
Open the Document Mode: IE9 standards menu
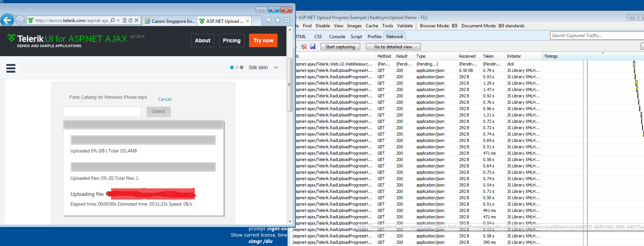493,26
